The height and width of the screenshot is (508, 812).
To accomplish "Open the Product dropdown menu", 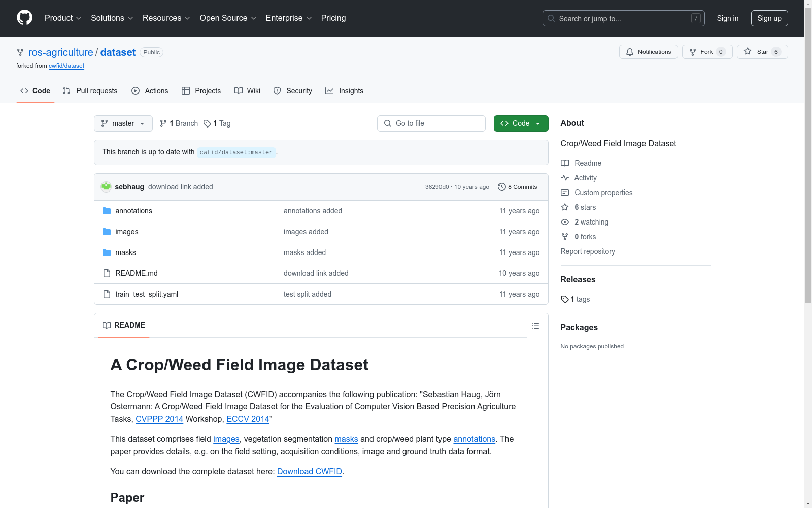I will (x=63, y=18).
